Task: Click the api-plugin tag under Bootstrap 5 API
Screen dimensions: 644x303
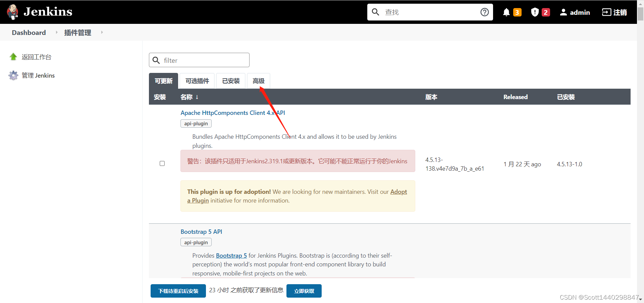Action: [196, 243]
